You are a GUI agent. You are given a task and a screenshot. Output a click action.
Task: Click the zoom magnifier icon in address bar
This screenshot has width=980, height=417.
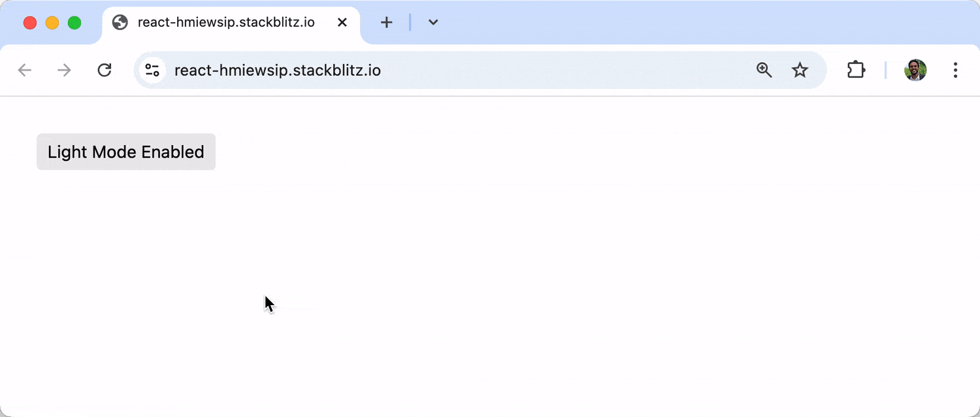(764, 70)
